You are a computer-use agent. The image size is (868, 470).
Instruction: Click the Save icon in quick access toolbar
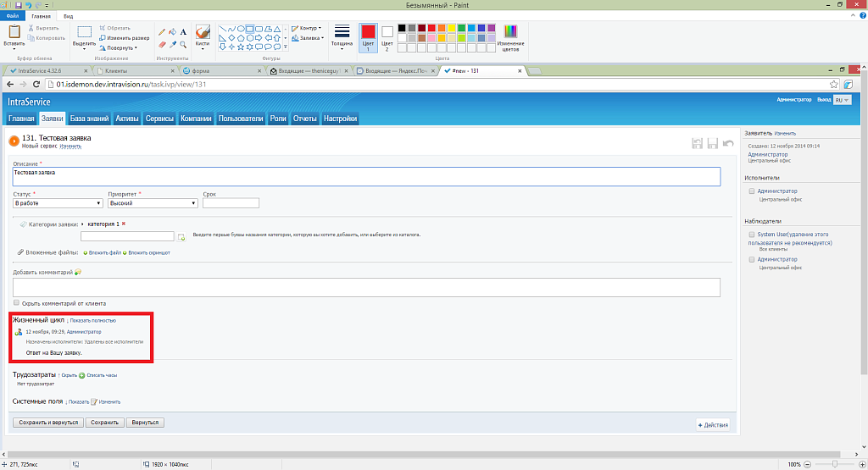[x=19, y=5]
